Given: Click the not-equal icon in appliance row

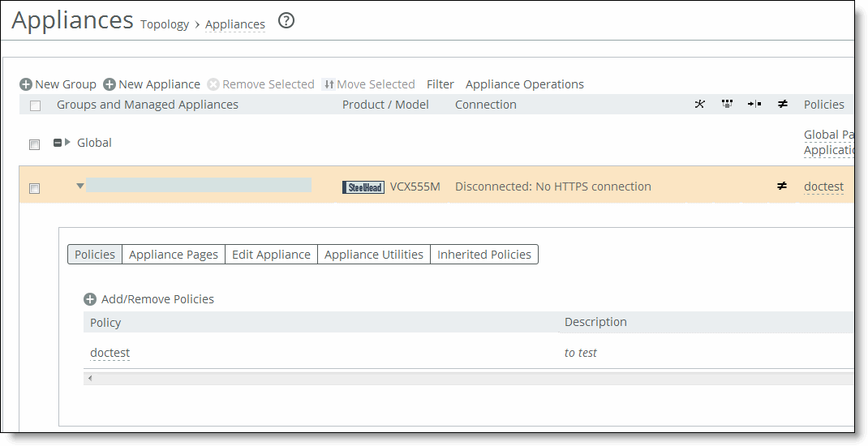Looking at the screenshot, I should pos(782,187).
